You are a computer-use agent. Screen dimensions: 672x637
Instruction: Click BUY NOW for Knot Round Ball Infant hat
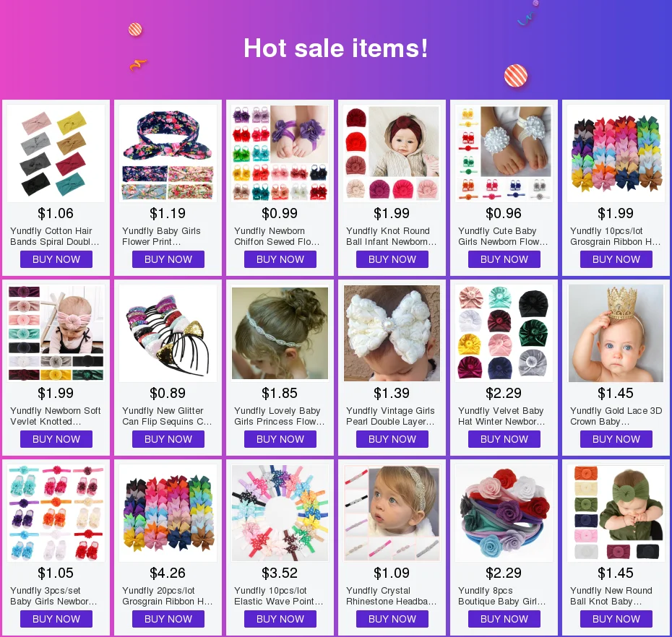(392, 259)
